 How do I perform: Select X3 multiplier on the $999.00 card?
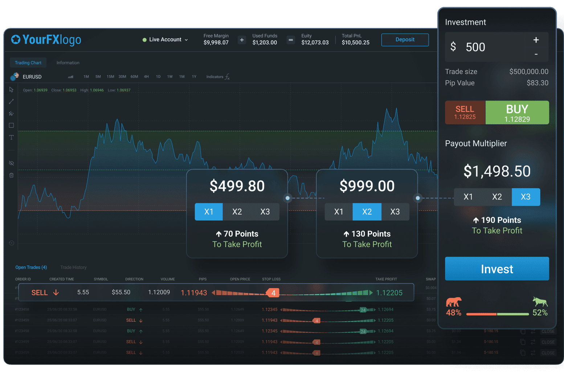coord(395,212)
